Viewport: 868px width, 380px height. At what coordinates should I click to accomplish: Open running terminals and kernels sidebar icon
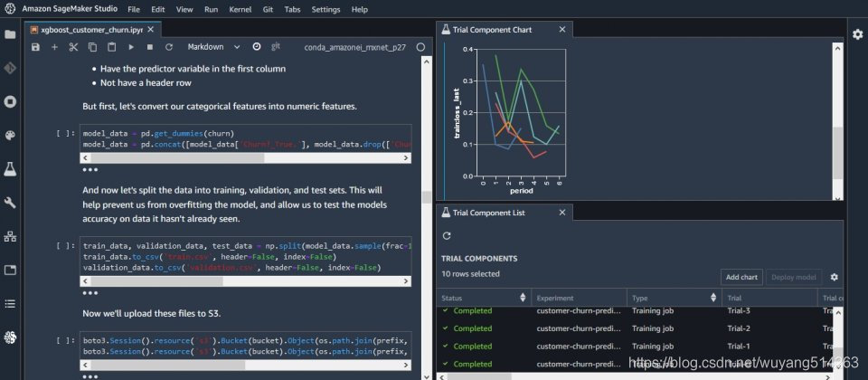coord(10,102)
